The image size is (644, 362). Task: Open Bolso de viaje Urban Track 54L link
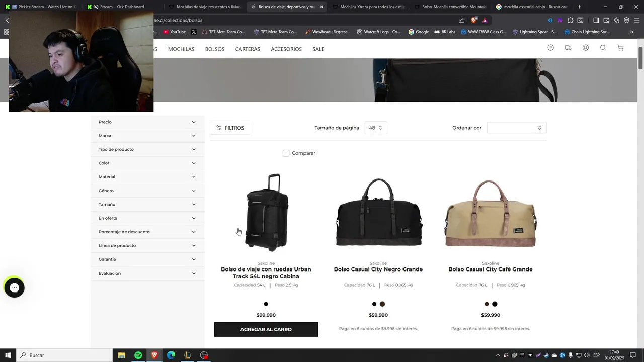tap(266, 273)
